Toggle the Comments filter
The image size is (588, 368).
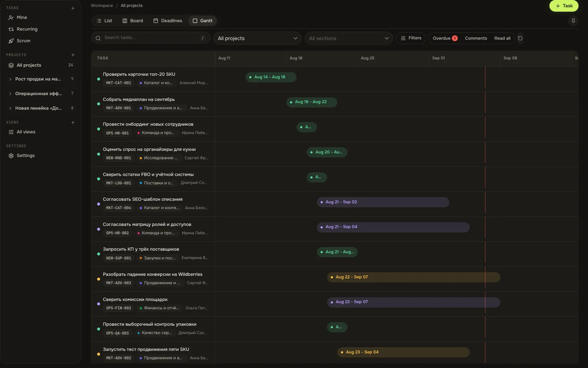click(476, 38)
